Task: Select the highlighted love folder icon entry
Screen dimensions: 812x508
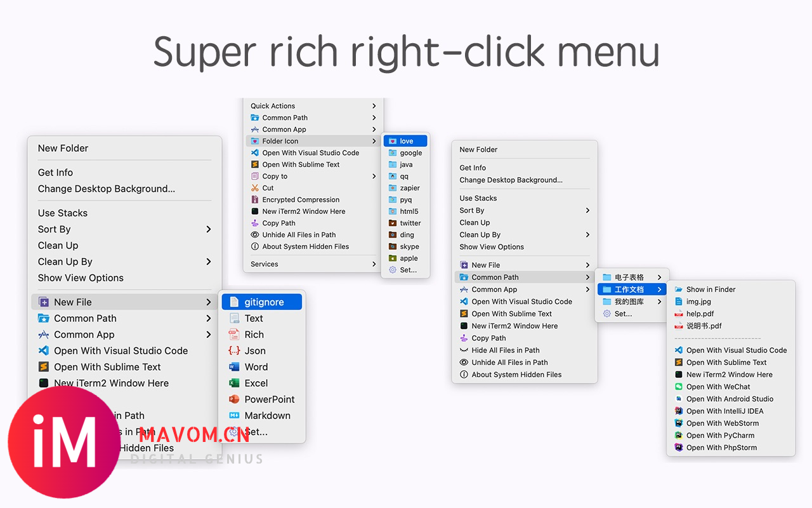Action: [x=405, y=141]
